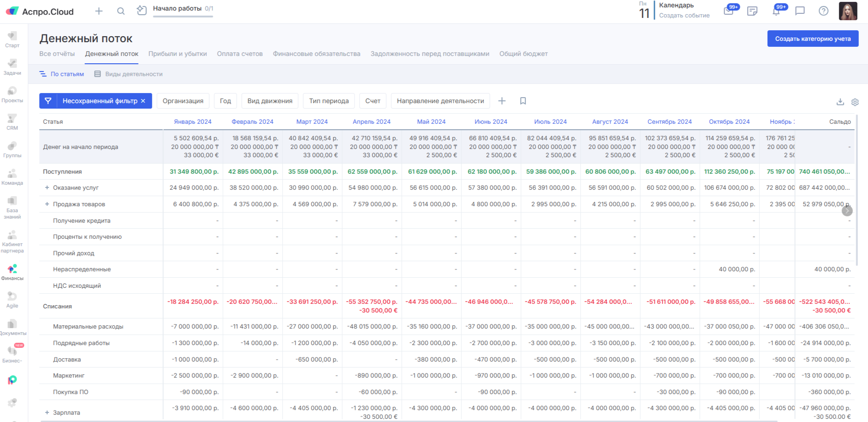Open CRM section in left sidebar

[x=12, y=122]
